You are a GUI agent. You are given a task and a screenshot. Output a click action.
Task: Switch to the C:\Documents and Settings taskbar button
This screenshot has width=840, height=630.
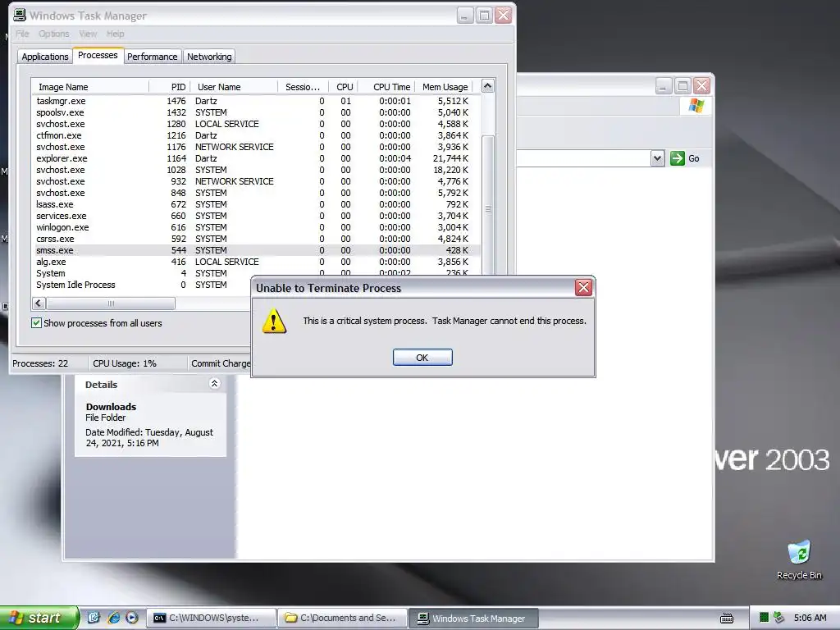coord(343,619)
